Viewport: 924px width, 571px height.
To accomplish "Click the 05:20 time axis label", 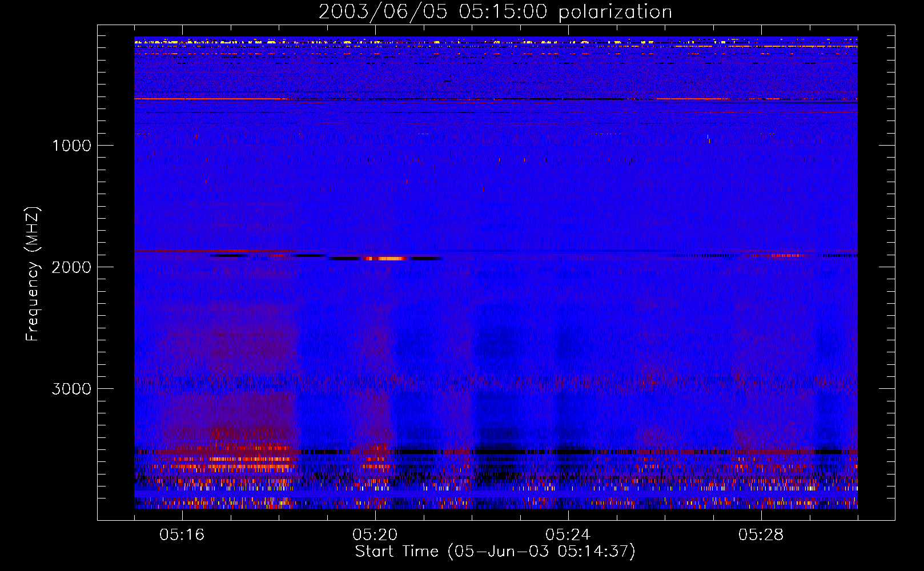I will point(375,535).
